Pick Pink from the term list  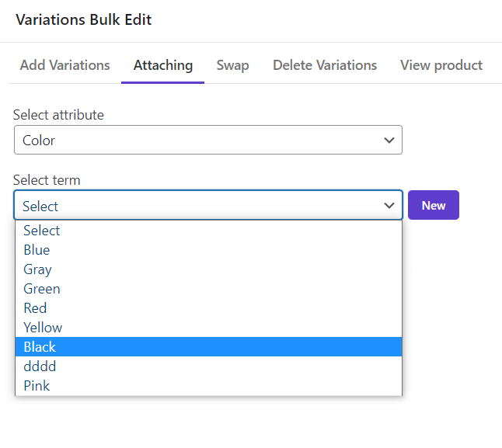[x=208, y=386]
